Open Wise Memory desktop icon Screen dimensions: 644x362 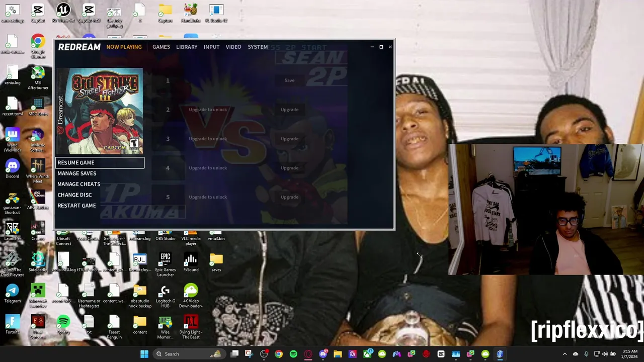(x=165, y=327)
